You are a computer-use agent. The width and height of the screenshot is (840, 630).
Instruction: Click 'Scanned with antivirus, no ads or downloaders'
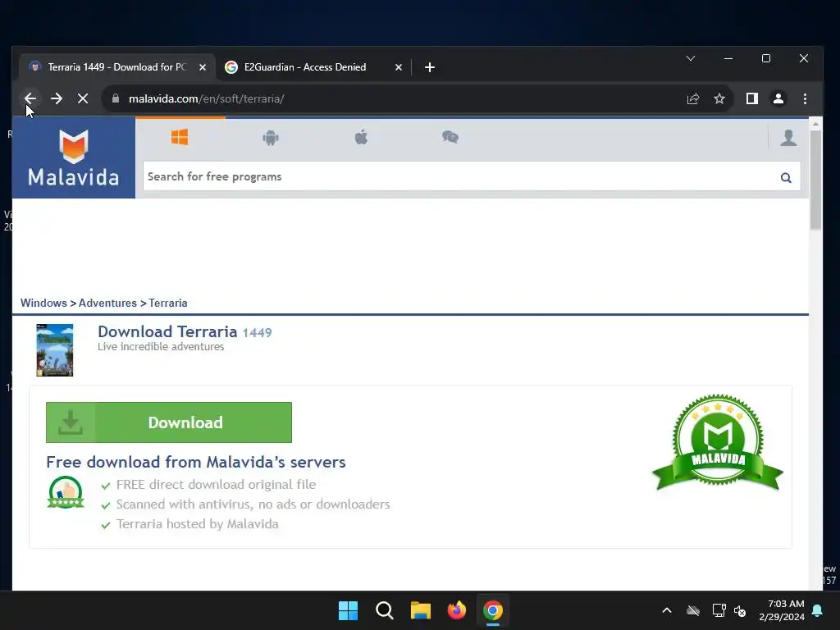pos(253,504)
